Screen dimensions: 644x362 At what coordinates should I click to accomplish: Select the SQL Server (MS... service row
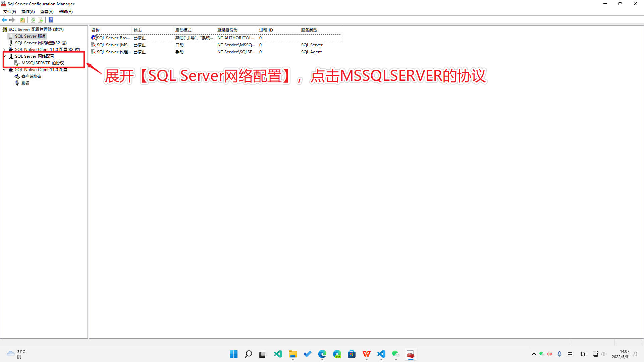click(x=215, y=45)
